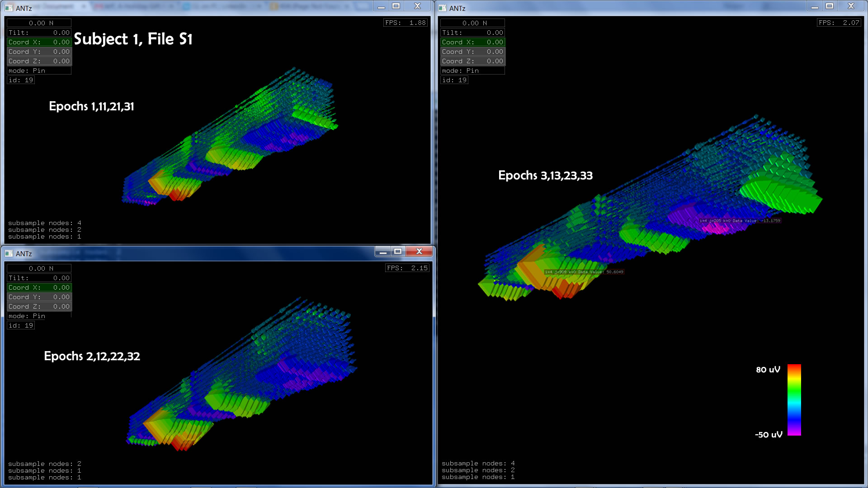
Task: Close the right ANTz window
Action: (851, 6)
